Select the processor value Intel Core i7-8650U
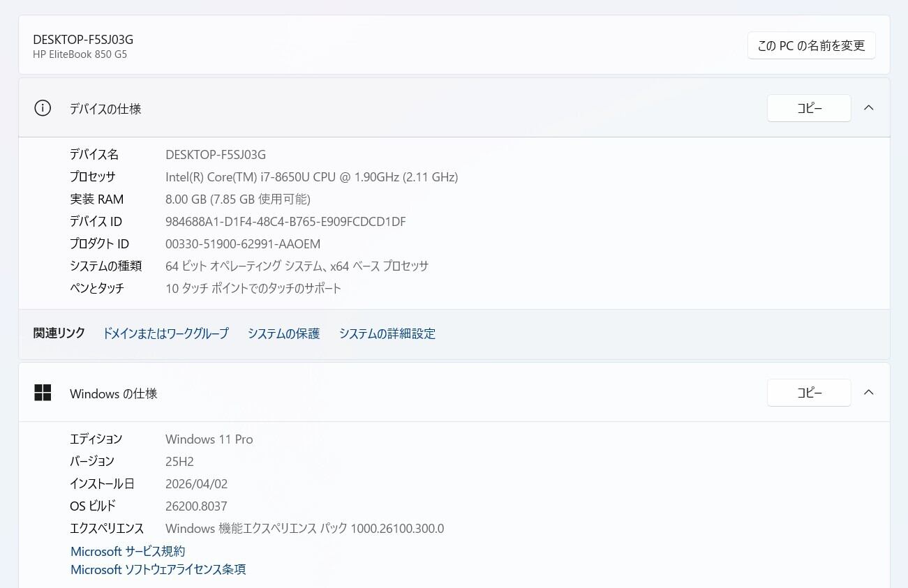The height and width of the screenshot is (588, 908). (x=312, y=177)
